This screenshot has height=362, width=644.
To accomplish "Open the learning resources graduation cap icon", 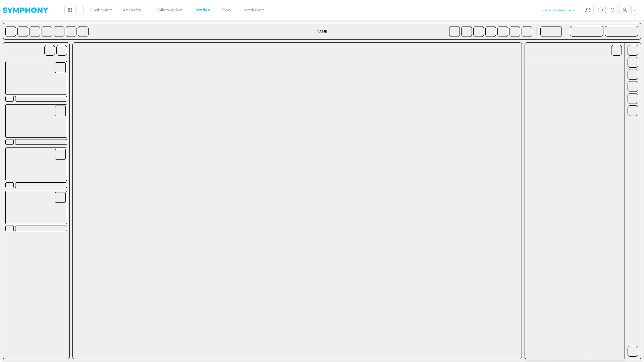I will tap(588, 10).
